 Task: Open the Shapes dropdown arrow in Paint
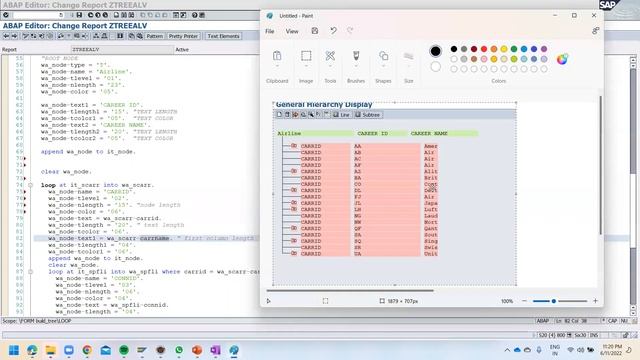pyautogui.click(x=383, y=66)
